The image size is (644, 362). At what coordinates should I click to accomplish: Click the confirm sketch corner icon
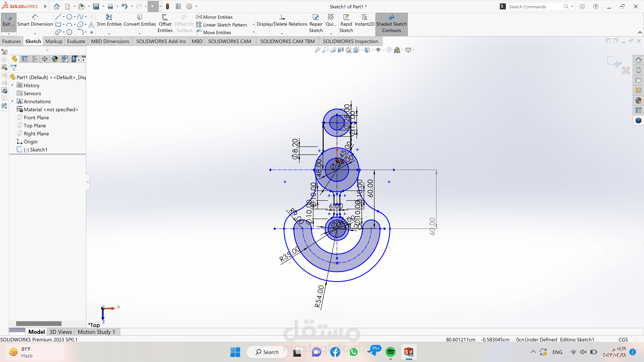pyautogui.click(x=614, y=62)
